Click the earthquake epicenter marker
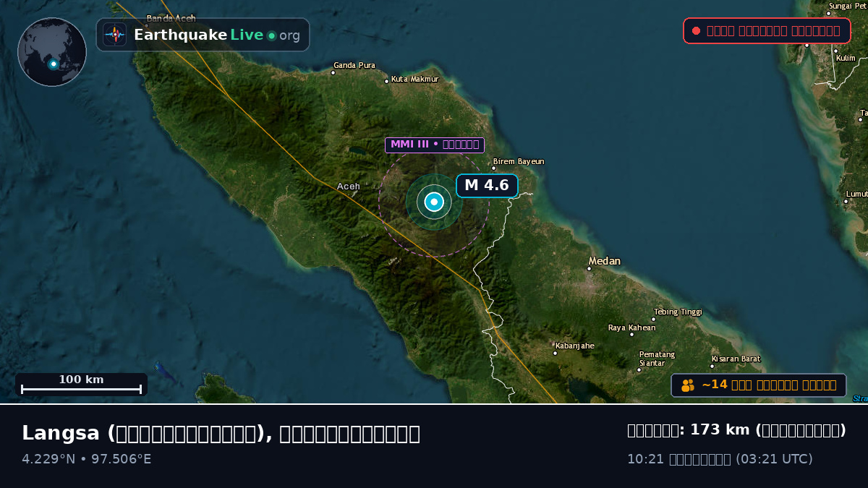 [x=434, y=202]
